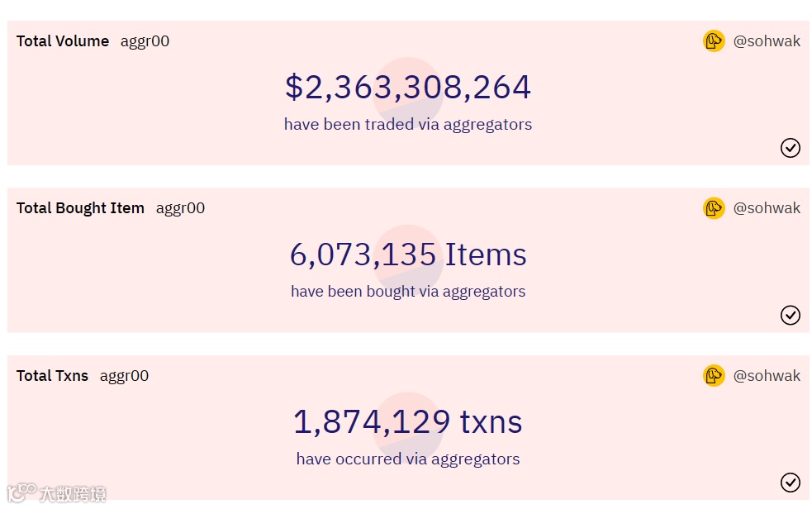Select the 6,073,135 Items counter
This screenshot has height=509, width=812.
pos(408,254)
